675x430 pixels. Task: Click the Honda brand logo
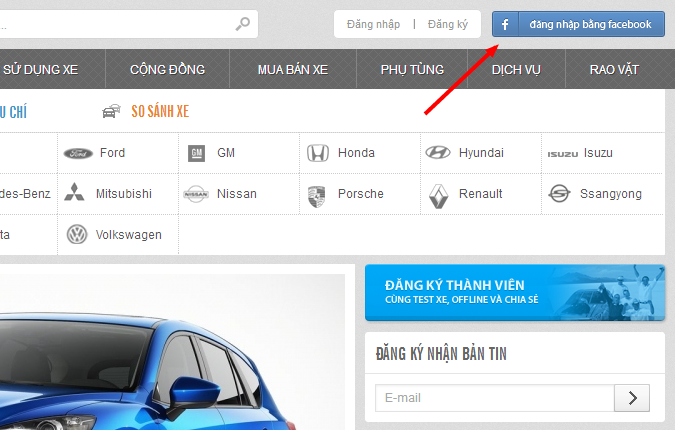[x=317, y=153]
